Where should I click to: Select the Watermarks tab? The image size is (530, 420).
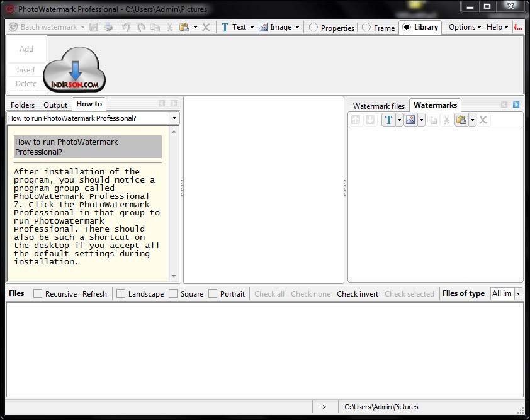coord(435,105)
